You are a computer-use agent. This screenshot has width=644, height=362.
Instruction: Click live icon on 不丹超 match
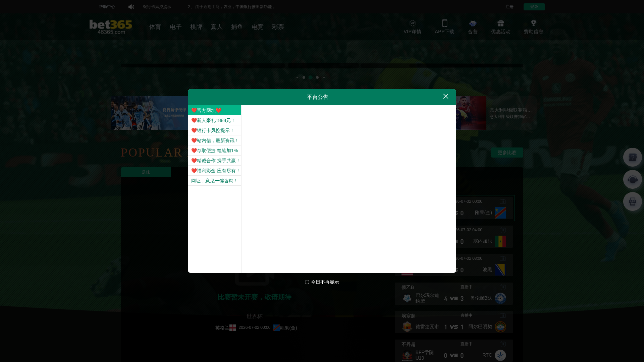502,344
